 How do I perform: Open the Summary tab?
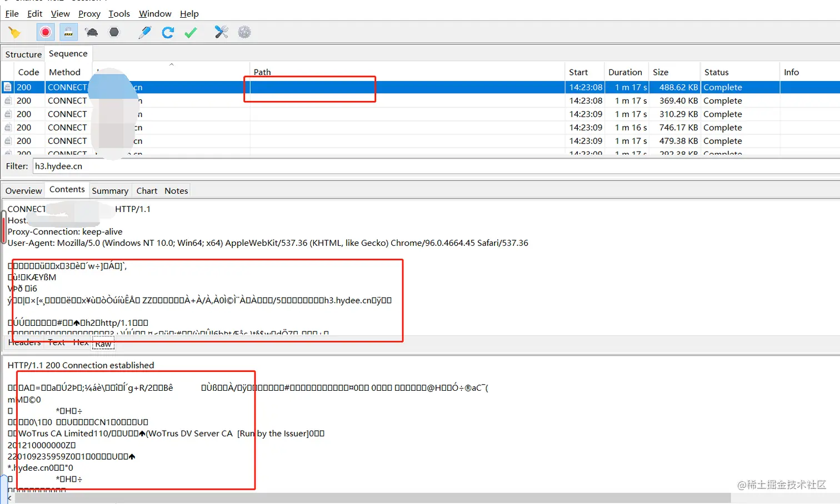pyautogui.click(x=110, y=190)
